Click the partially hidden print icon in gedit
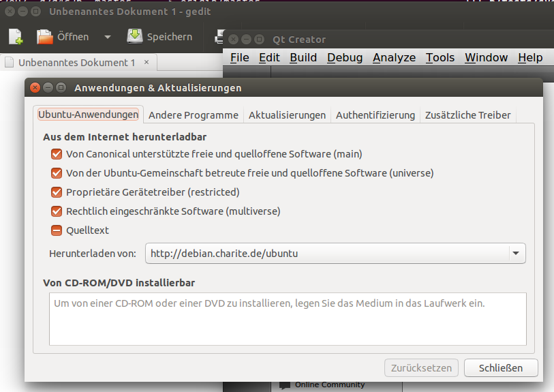The image size is (554, 392). pyautogui.click(x=219, y=37)
